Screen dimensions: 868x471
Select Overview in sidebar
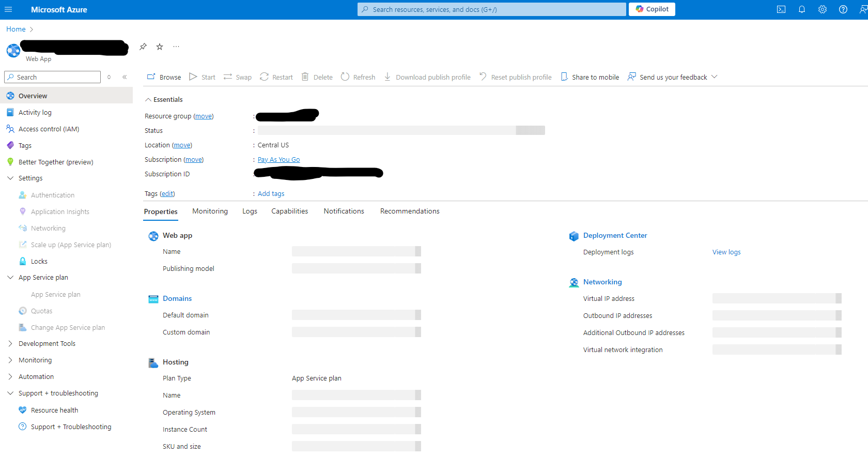[66, 96]
